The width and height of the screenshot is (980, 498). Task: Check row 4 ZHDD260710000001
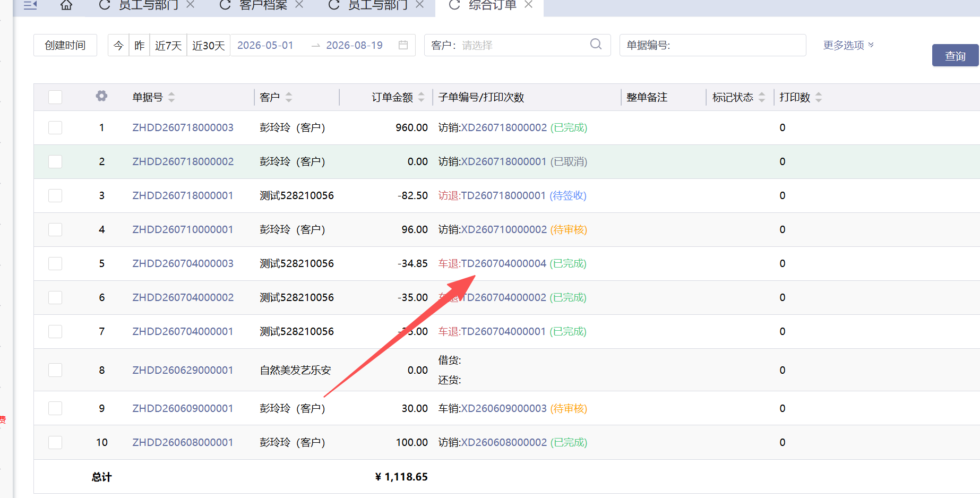pos(55,229)
